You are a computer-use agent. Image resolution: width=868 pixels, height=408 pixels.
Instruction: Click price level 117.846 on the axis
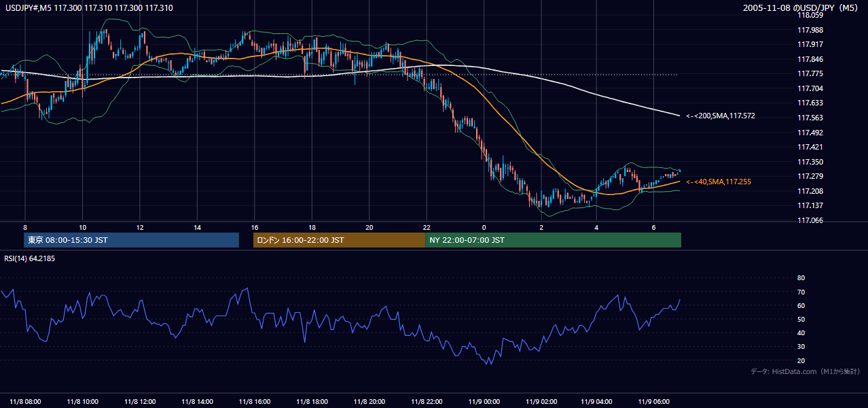pyautogui.click(x=810, y=59)
